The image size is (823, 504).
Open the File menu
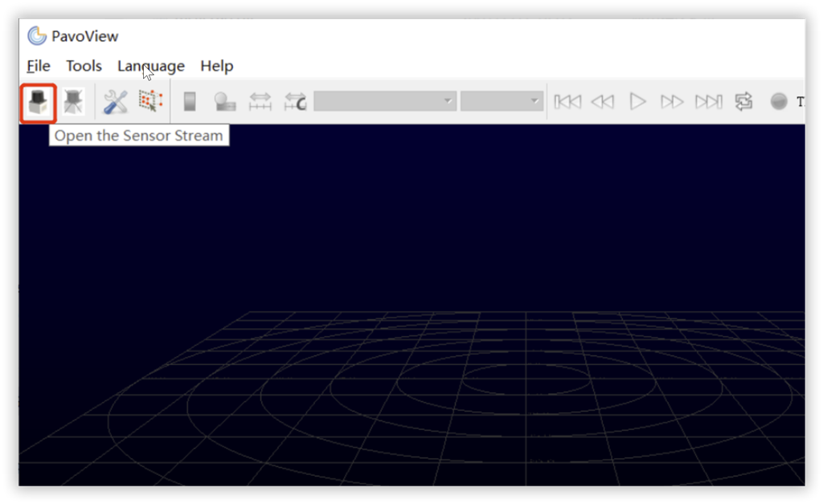(x=39, y=66)
